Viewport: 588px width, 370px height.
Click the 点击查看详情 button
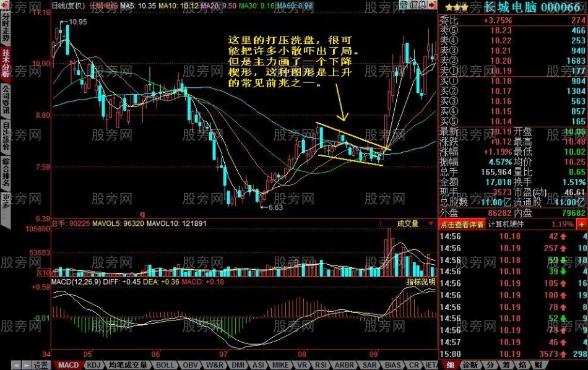tap(462, 225)
